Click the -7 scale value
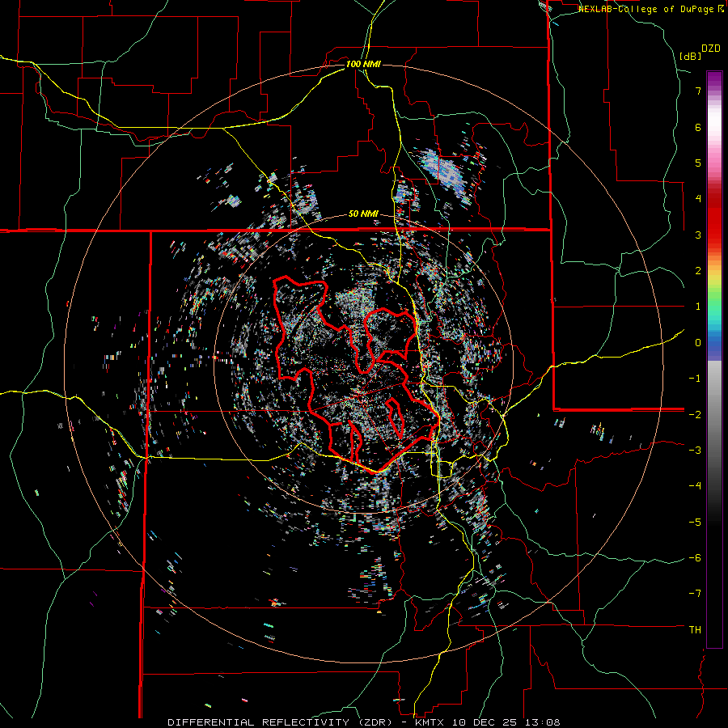The image size is (728, 728). [695, 594]
